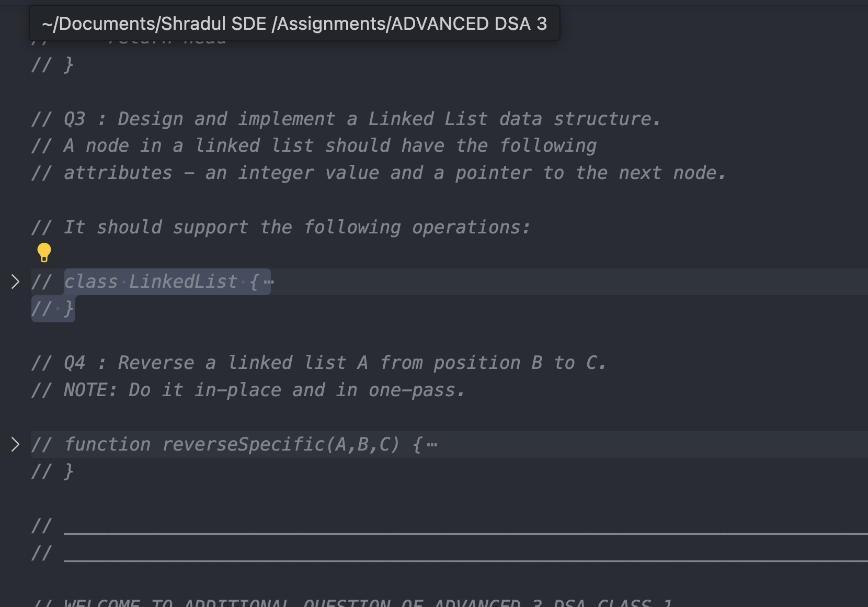Click the ellipsis after reverseSpecific(A,B,C) brace

pyautogui.click(x=432, y=445)
